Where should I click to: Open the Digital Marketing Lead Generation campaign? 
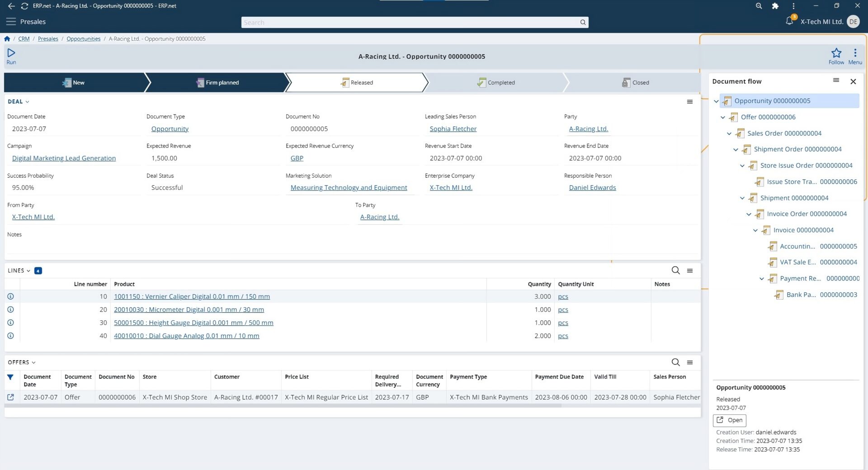pos(64,158)
